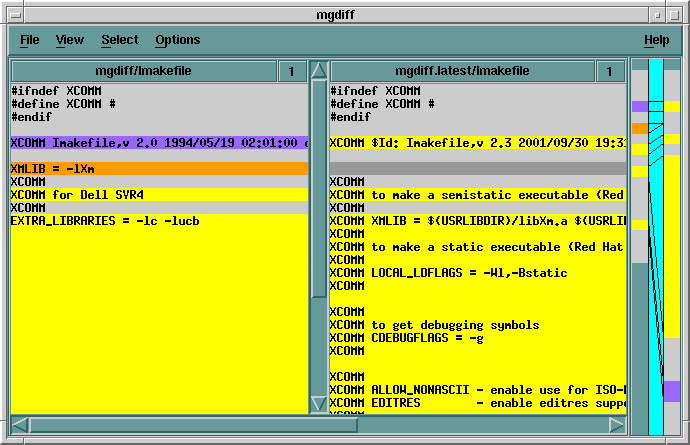The height and width of the screenshot is (445, 690).
Task: Select right pane '#define XCOMM #' line
Action: 478,104
